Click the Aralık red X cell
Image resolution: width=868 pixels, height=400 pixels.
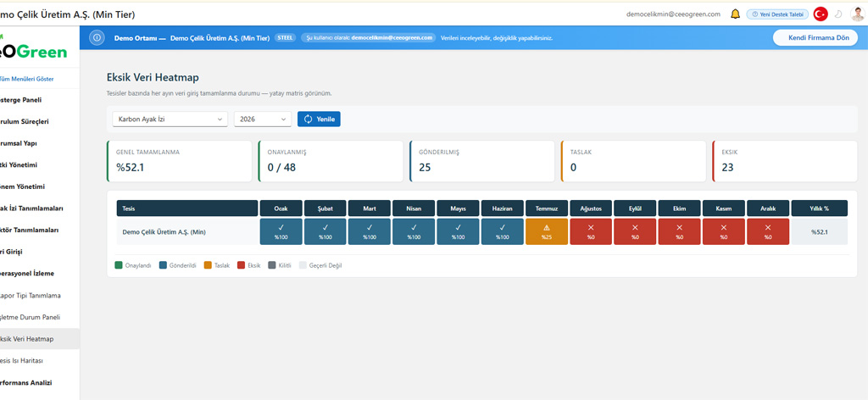768,231
